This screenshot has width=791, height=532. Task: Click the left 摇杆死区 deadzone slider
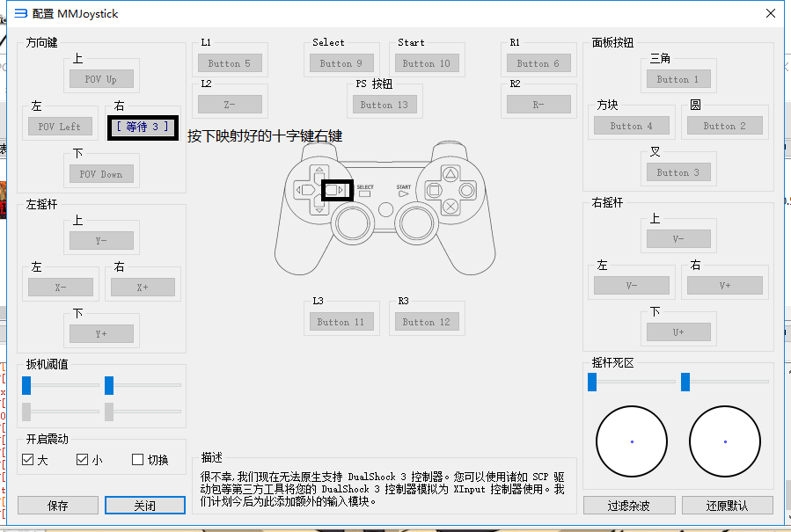pos(592,382)
